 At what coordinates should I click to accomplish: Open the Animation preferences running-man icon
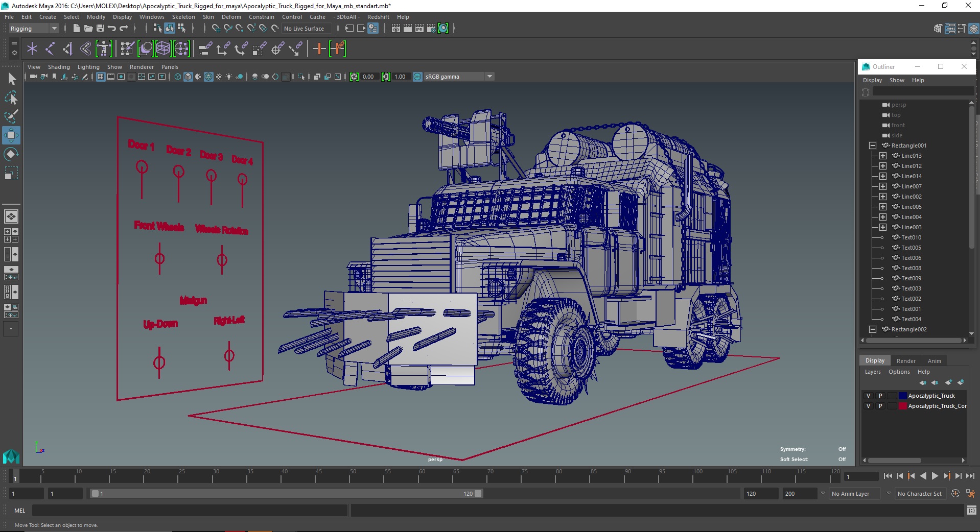click(970, 494)
